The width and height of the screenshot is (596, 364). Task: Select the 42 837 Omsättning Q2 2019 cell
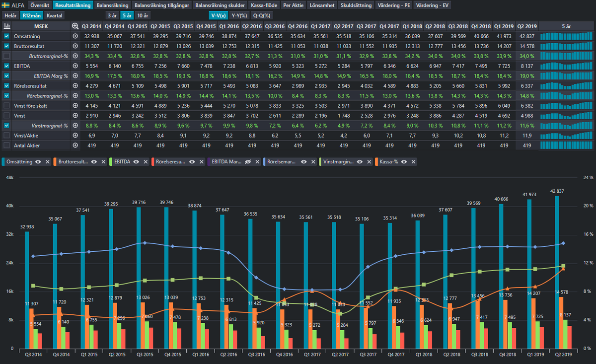pyautogui.click(x=527, y=36)
